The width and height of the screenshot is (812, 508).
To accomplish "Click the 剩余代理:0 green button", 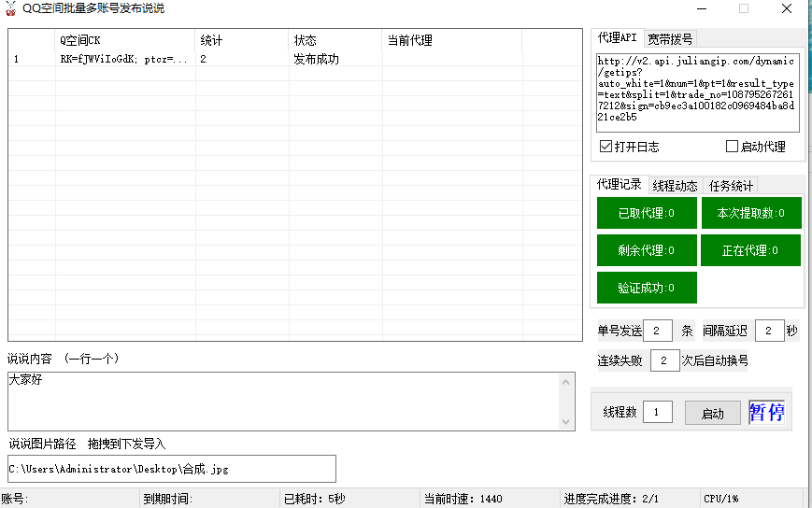I will 647,250.
